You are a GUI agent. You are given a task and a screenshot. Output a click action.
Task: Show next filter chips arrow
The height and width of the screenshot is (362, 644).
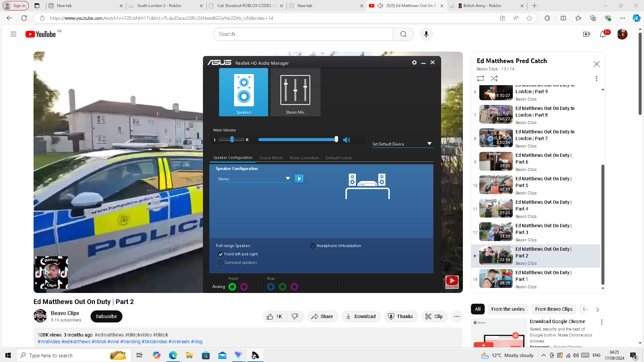pos(597,309)
